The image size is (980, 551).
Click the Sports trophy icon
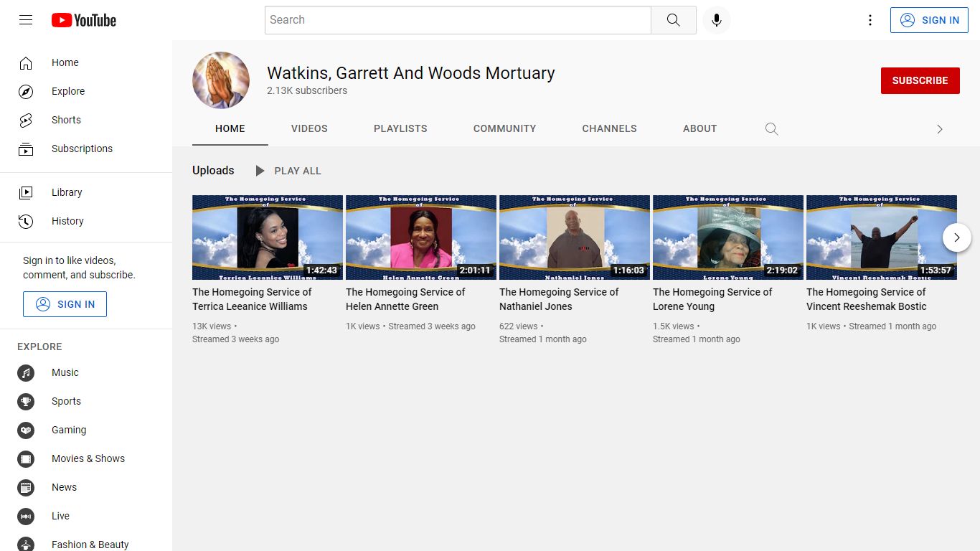[26, 402]
